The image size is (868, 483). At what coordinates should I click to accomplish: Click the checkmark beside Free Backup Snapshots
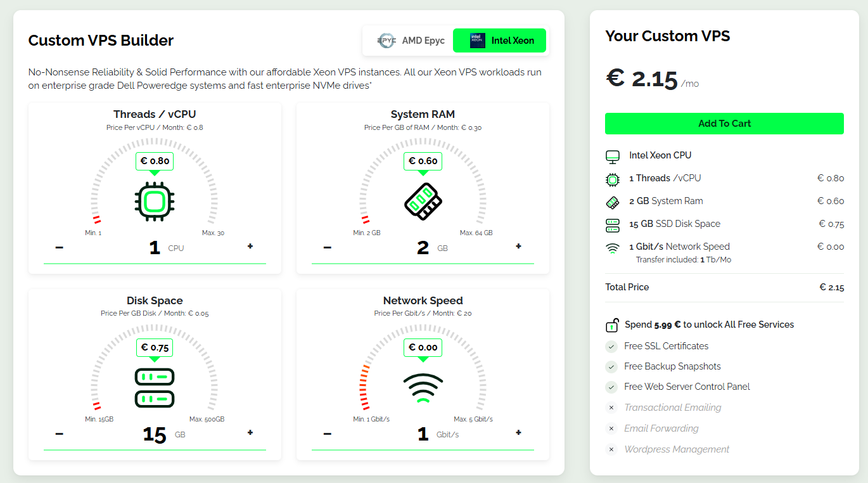click(611, 366)
